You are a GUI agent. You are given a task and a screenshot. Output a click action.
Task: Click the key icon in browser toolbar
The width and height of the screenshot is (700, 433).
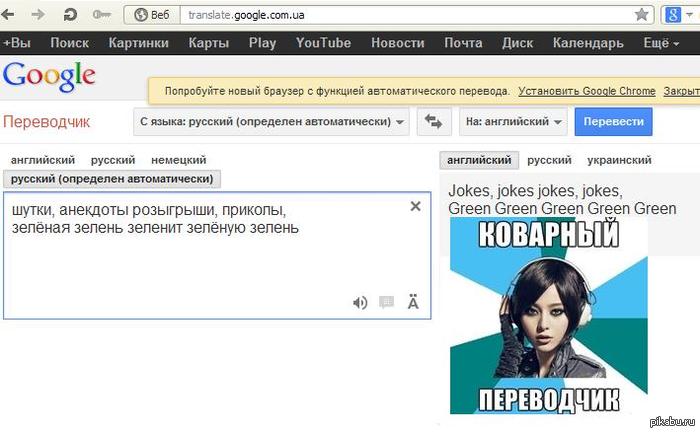pyautogui.click(x=101, y=15)
